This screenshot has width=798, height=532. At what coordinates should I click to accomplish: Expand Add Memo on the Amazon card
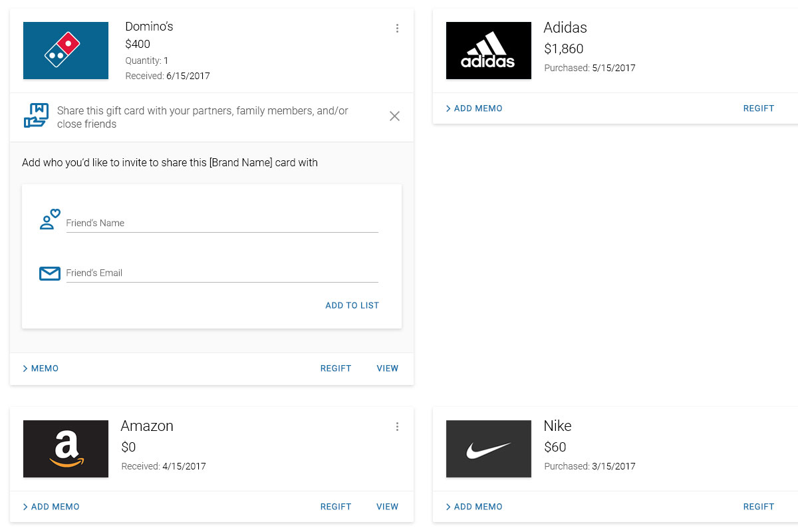[x=51, y=507]
